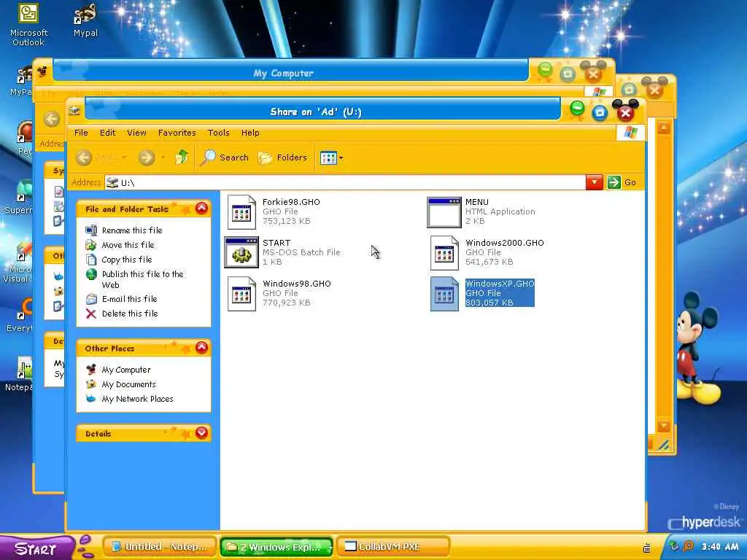Go to My Computer in Other Places

click(x=125, y=370)
